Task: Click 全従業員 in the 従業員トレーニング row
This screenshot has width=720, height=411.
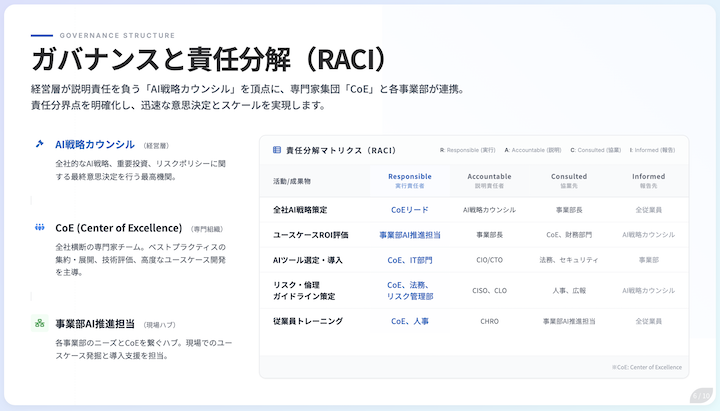Action: [648, 321]
